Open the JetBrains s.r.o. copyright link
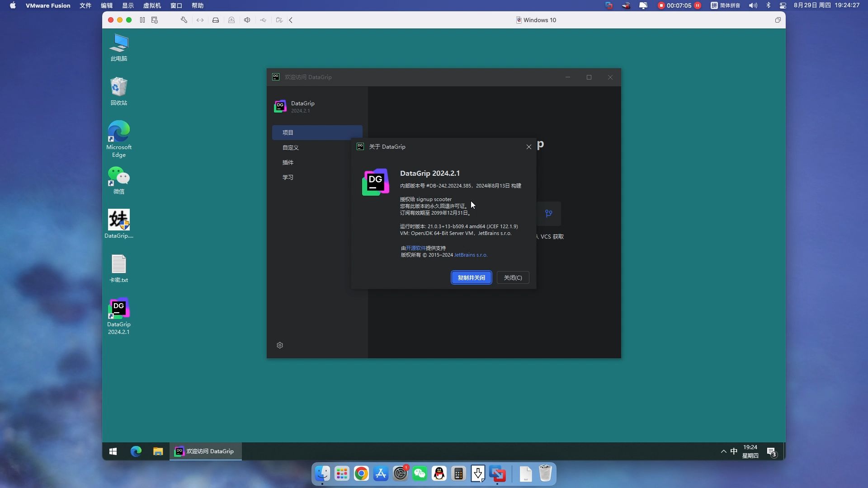This screenshot has height=488, width=868. click(x=471, y=255)
